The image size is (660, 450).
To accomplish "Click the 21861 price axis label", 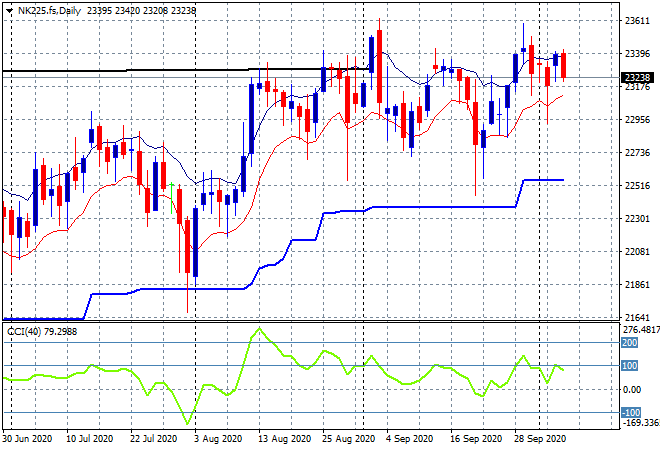I will point(637,285).
